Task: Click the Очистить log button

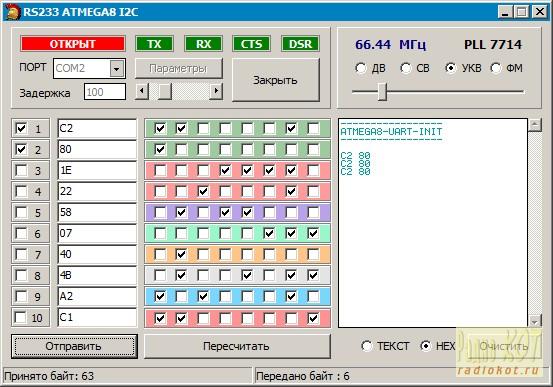Action: (x=504, y=346)
